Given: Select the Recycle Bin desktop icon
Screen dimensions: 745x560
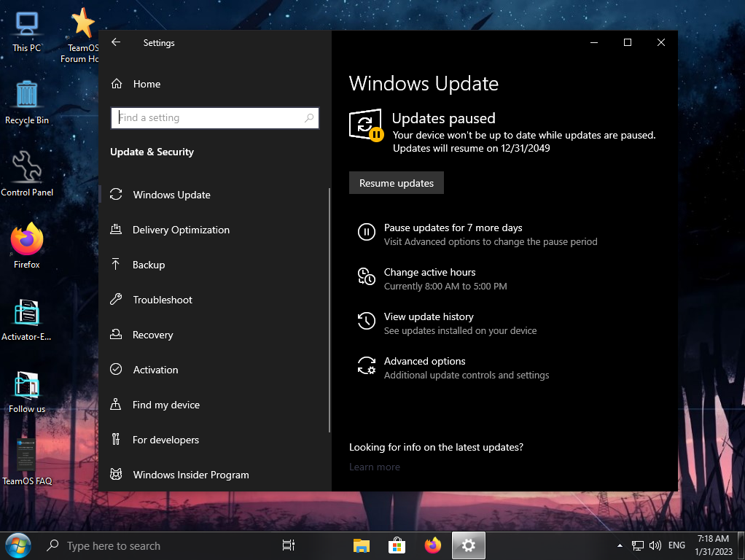Looking at the screenshot, I should [26, 103].
